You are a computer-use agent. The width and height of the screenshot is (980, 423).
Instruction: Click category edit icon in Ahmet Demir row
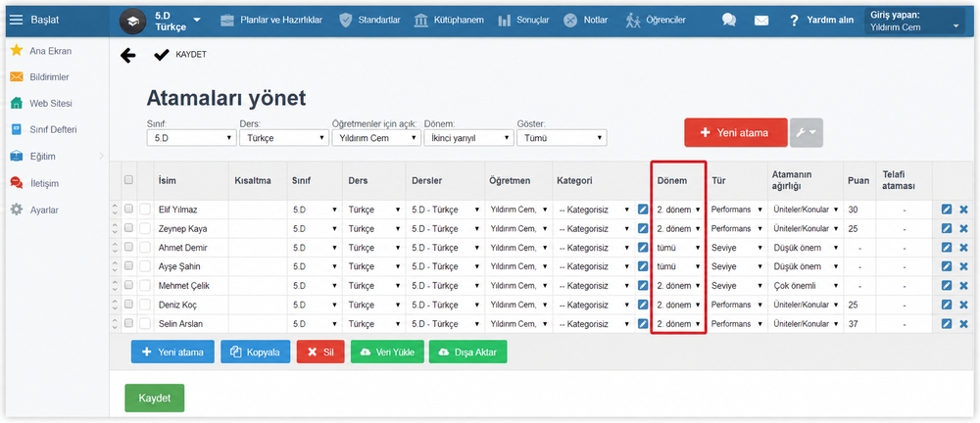click(x=643, y=248)
